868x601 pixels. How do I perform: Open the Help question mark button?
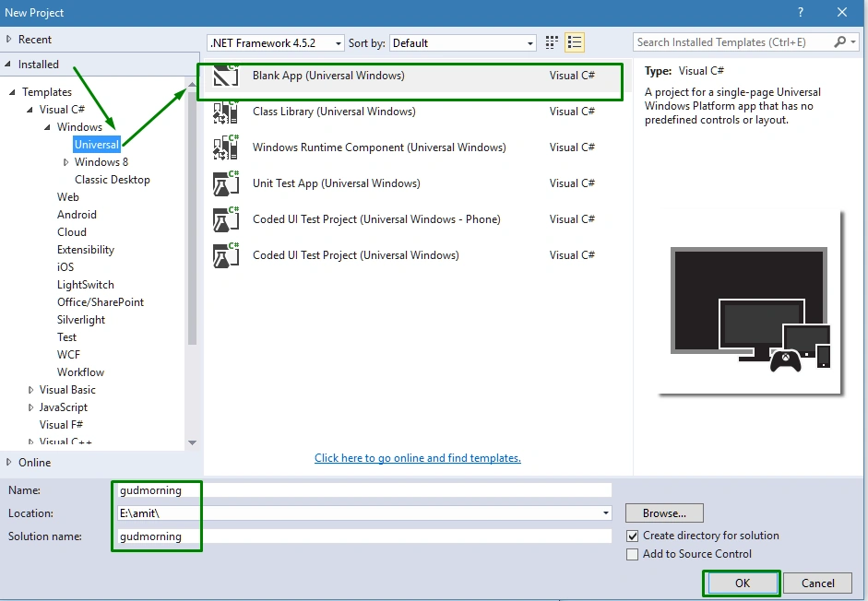801,12
